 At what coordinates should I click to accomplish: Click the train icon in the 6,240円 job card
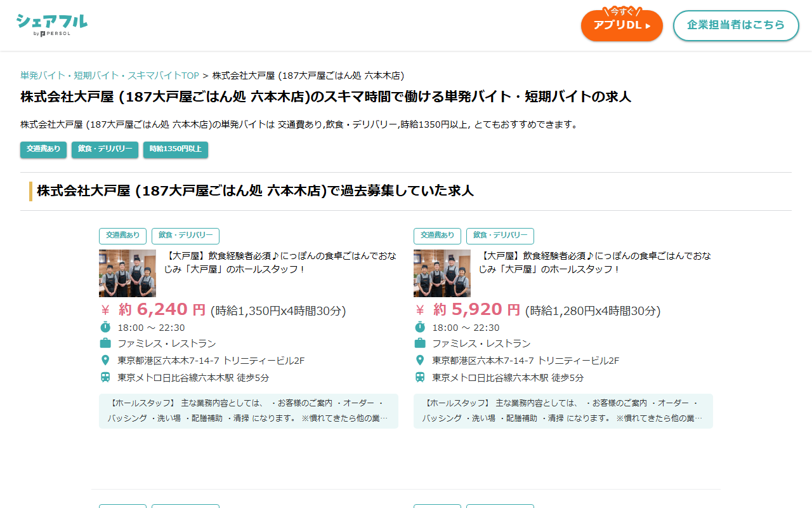105,377
